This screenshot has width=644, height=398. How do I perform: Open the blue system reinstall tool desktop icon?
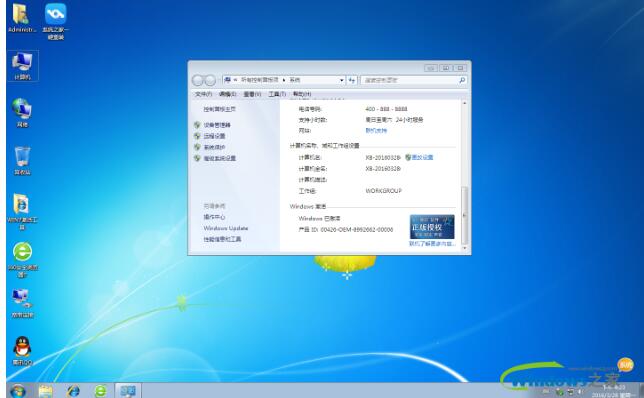coord(55,21)
